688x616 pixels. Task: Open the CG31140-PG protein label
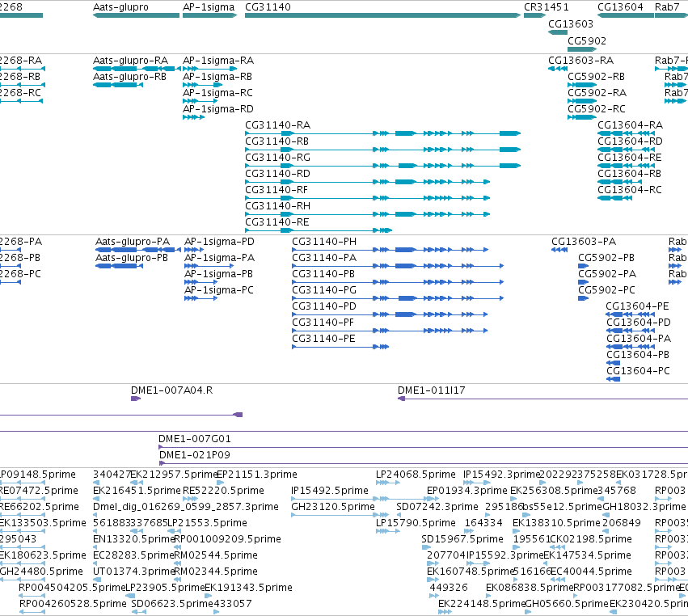point(324,290)
